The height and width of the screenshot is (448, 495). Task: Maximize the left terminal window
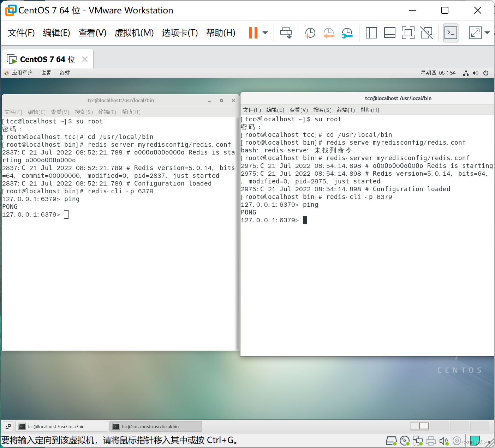pos(221,101)
